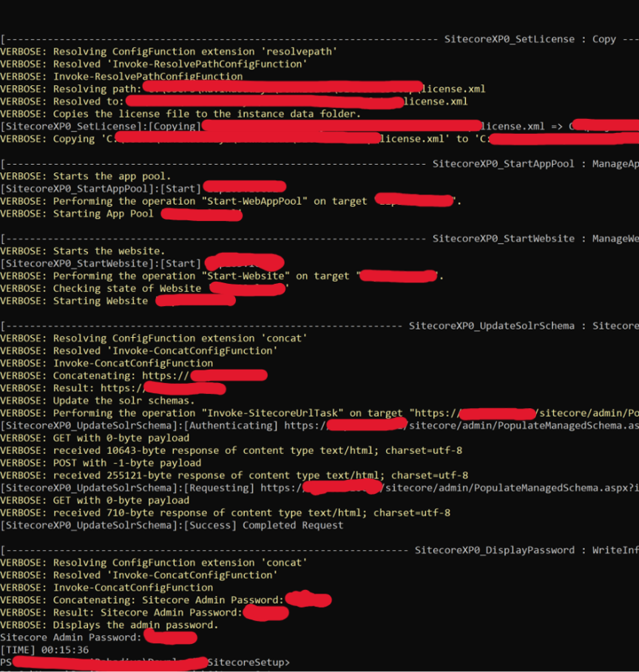
Task: Click the 'Resolving path:' line
Action: [243, 89]
